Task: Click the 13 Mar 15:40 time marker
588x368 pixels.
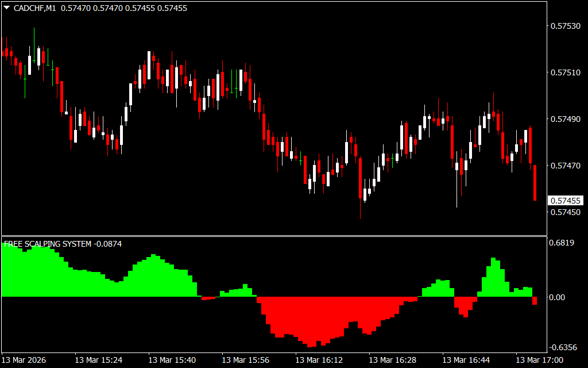Action: (x=172, y=360)
